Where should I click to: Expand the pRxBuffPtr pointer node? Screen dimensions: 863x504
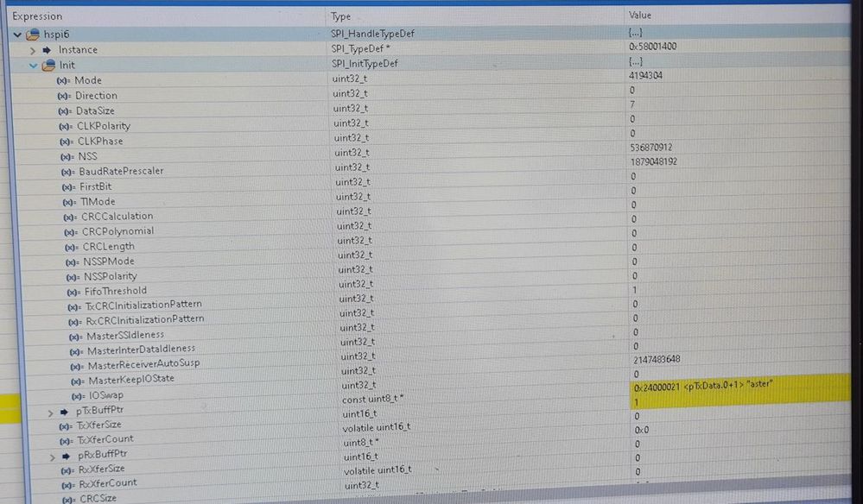click(x=53, y=457)
